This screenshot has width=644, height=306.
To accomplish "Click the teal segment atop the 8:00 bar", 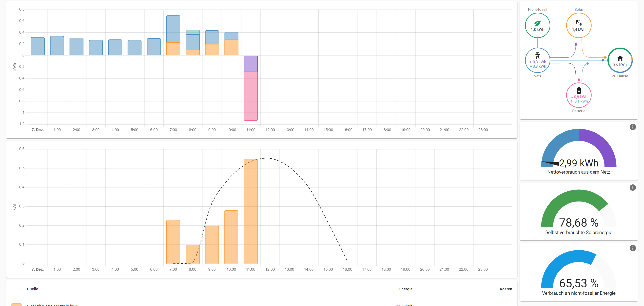I will [x=192, y=32].
